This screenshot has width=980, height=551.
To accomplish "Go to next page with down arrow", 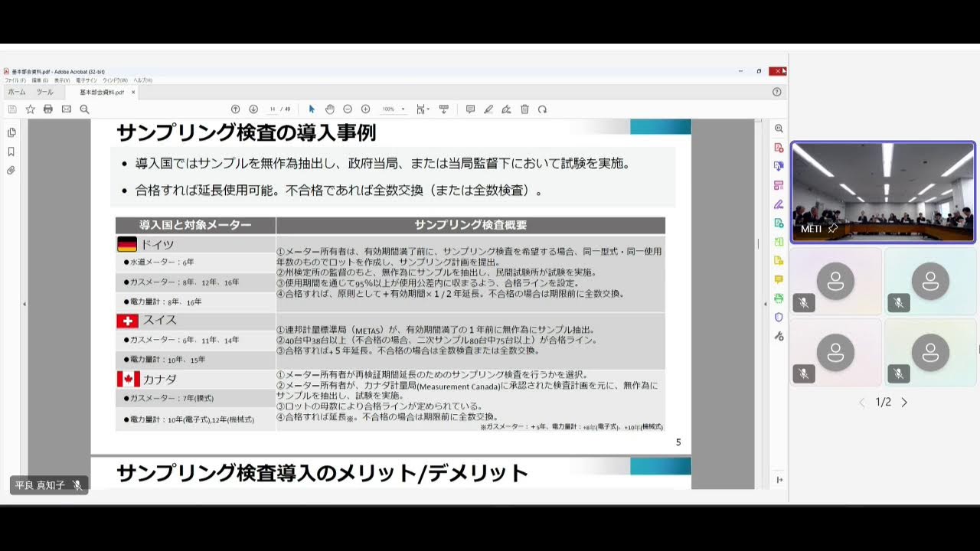I will click(253, 109).
